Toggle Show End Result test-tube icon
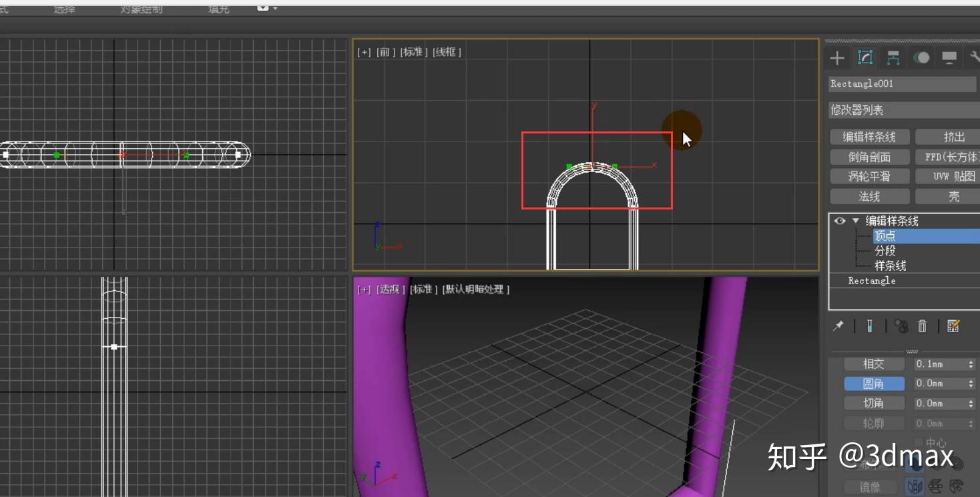 tap(869, 326)
